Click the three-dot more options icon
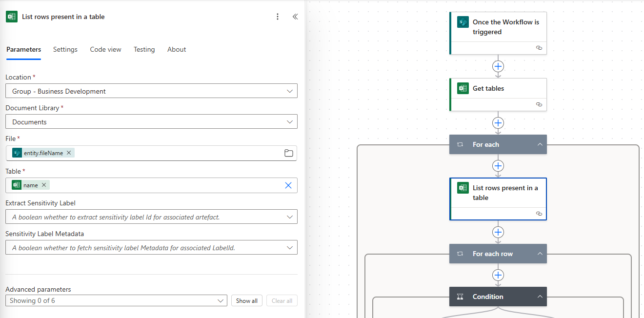 coord(278,17)
